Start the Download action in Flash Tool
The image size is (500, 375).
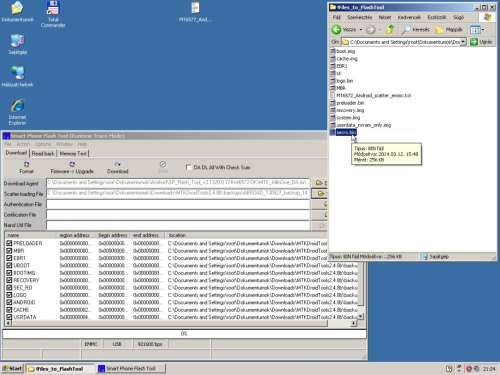(117, 168)
